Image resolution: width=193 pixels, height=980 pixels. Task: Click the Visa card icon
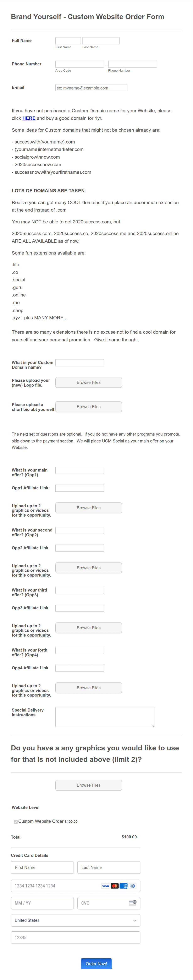coord(105,886)
